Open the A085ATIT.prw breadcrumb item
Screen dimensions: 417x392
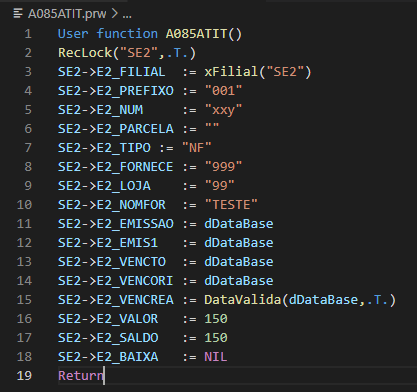(67, 14)
